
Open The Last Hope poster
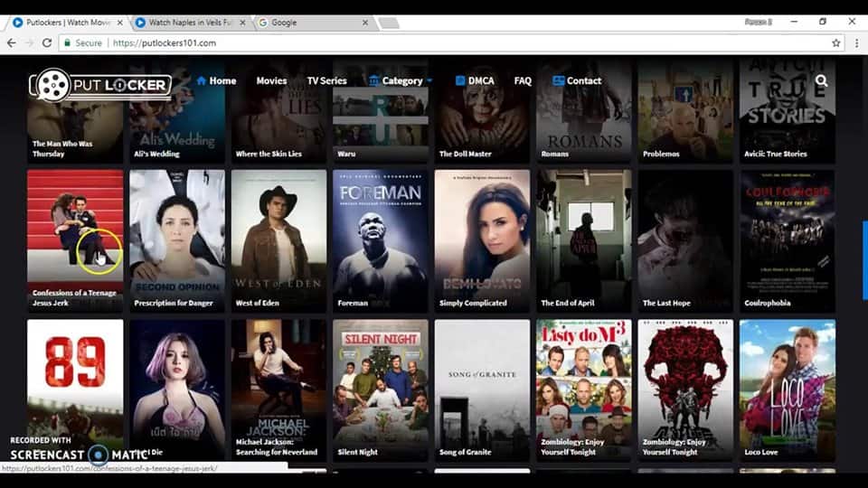pos(685,240)
